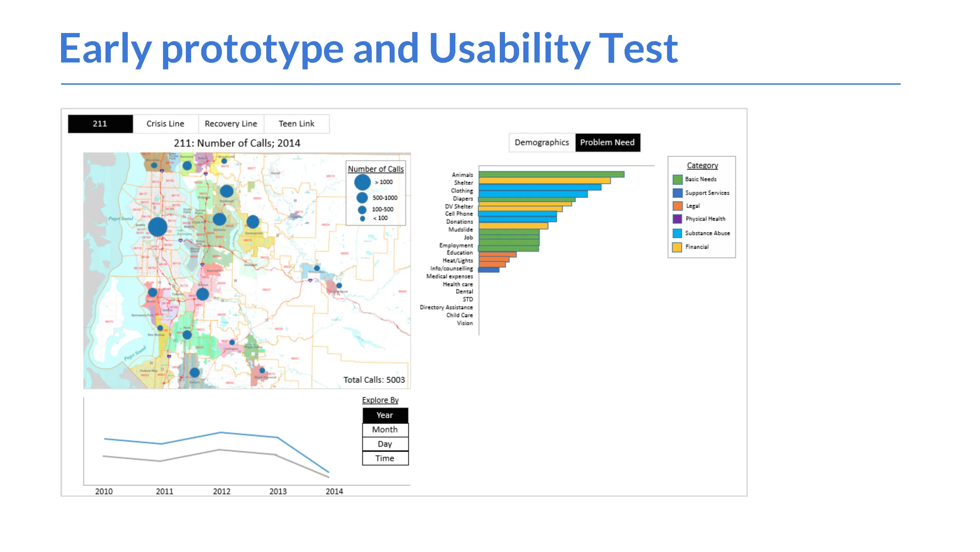Click the Support Services legend swatch
Image resolution: width=980 pixels, height=552 pixels.
point(677,193)
